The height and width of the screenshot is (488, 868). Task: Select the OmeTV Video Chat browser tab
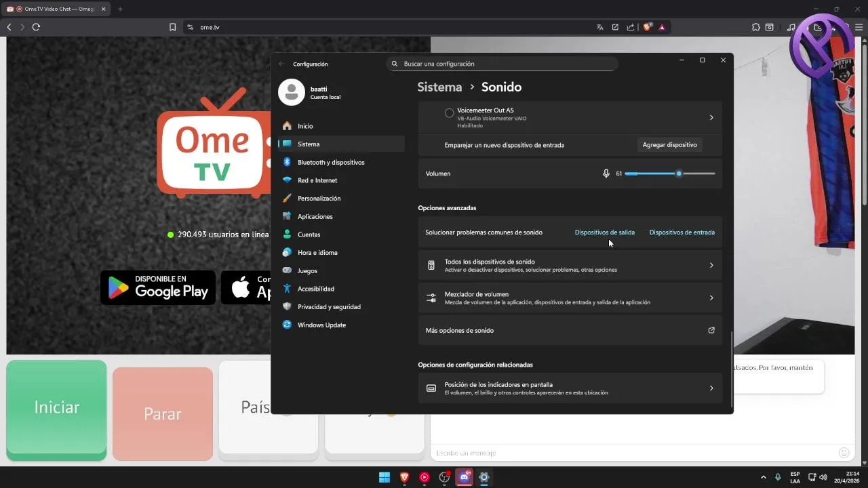point(55,9)
